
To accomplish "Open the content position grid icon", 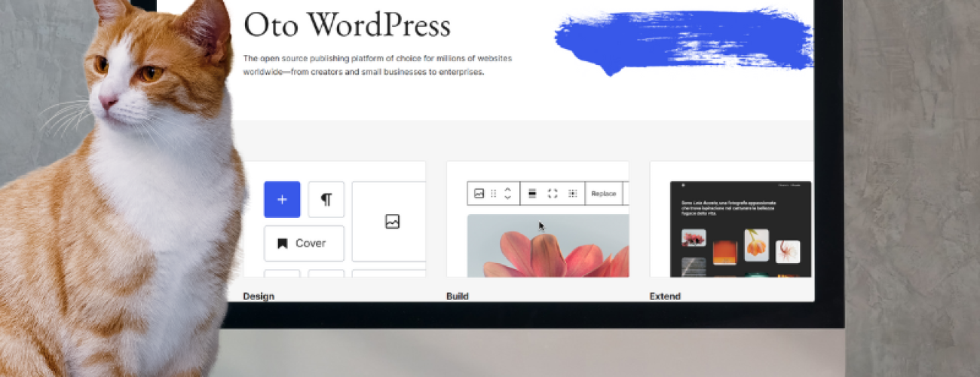I will (x=572, y=194).
